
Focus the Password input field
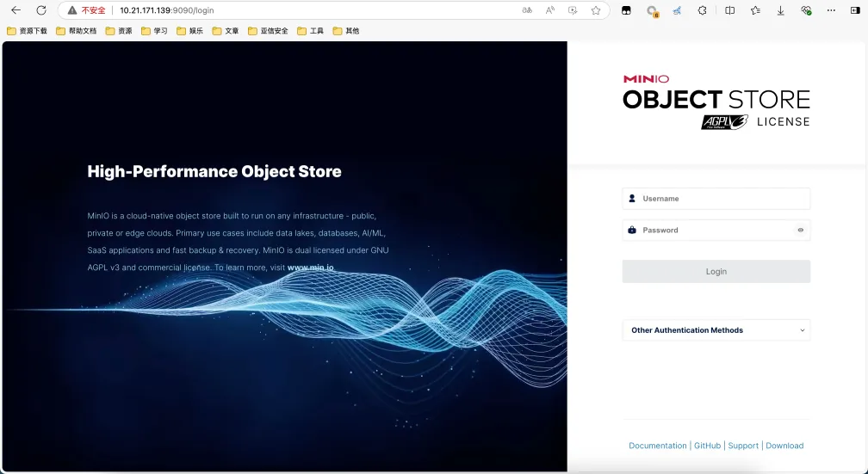pos(716,230)
